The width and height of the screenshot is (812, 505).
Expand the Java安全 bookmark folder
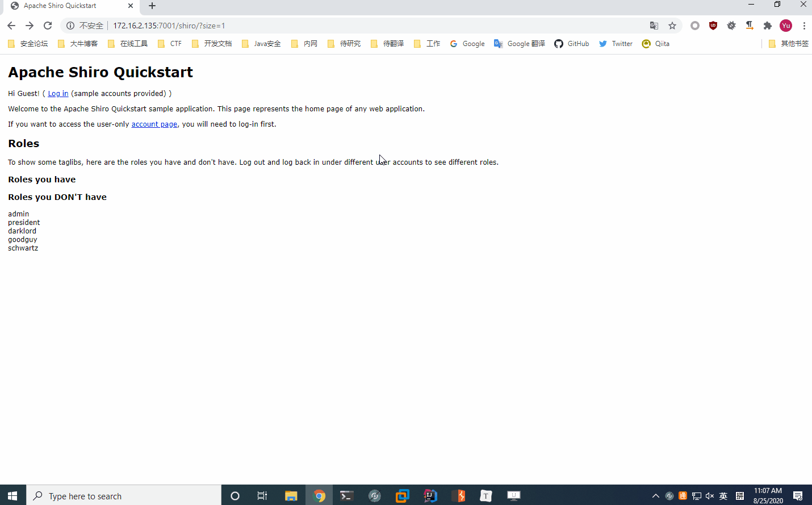261,44
